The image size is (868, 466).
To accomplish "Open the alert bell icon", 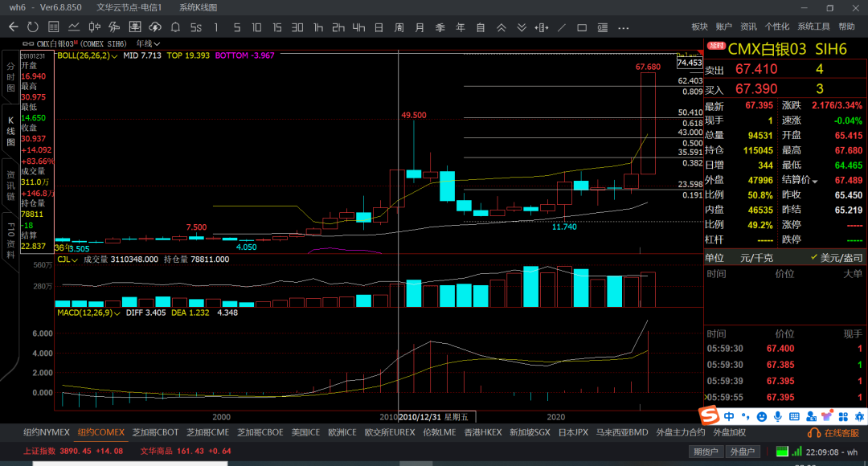I will point(175,27).
